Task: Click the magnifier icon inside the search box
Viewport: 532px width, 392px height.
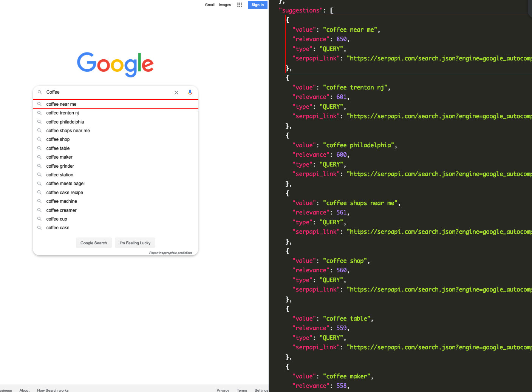Action: (40, 92)
